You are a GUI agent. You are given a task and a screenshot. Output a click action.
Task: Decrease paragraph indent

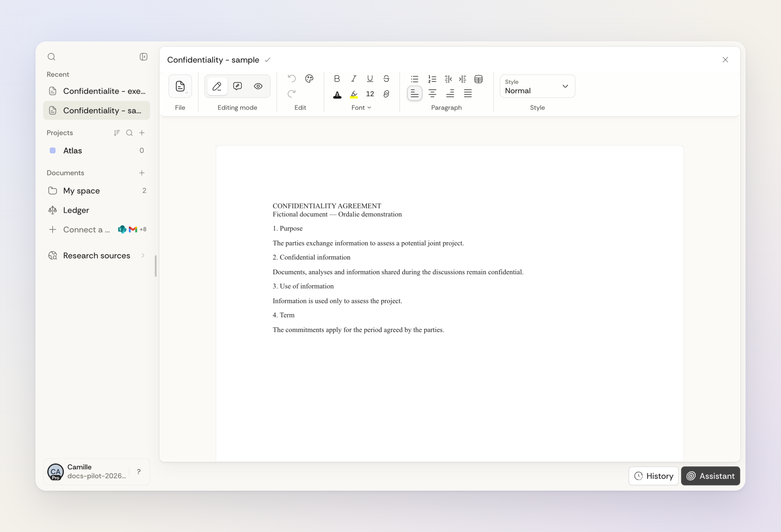[448, 79]
